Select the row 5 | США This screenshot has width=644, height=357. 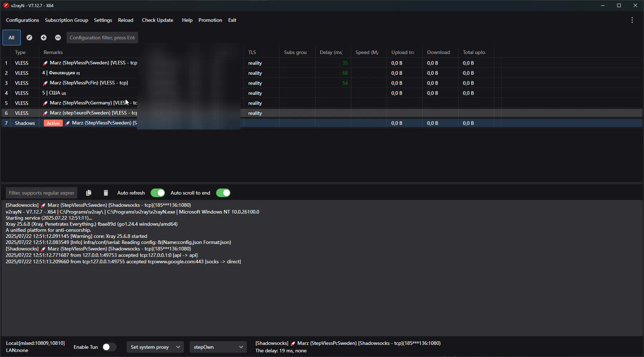pos(322,93)
